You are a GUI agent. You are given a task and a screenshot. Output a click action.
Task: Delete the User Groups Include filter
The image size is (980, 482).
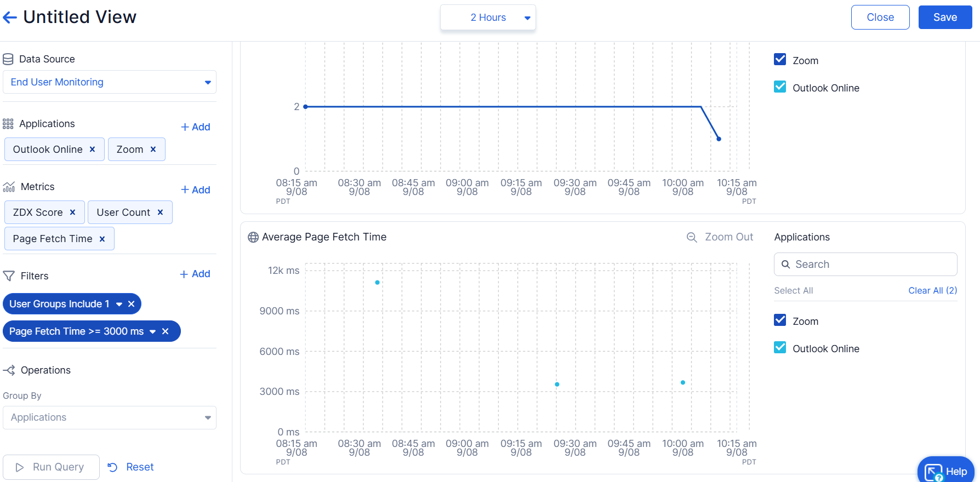(131, 304)
